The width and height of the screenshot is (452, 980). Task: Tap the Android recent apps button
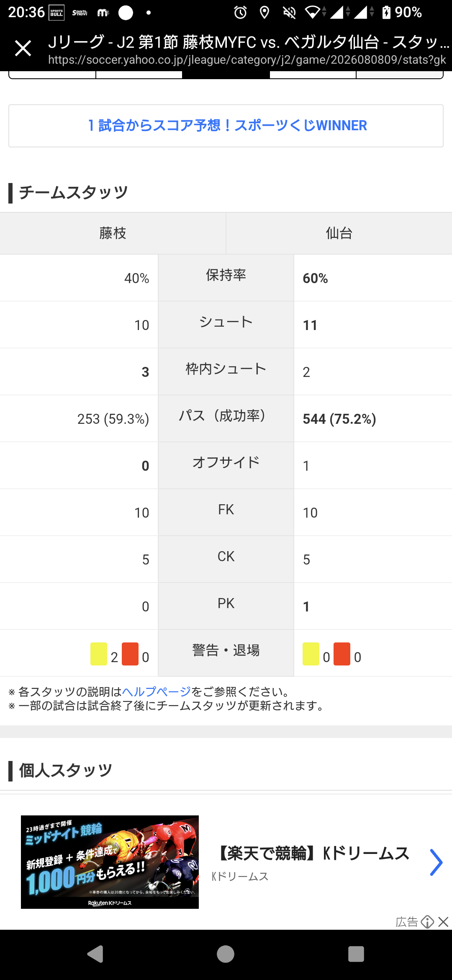pos(356,954)
